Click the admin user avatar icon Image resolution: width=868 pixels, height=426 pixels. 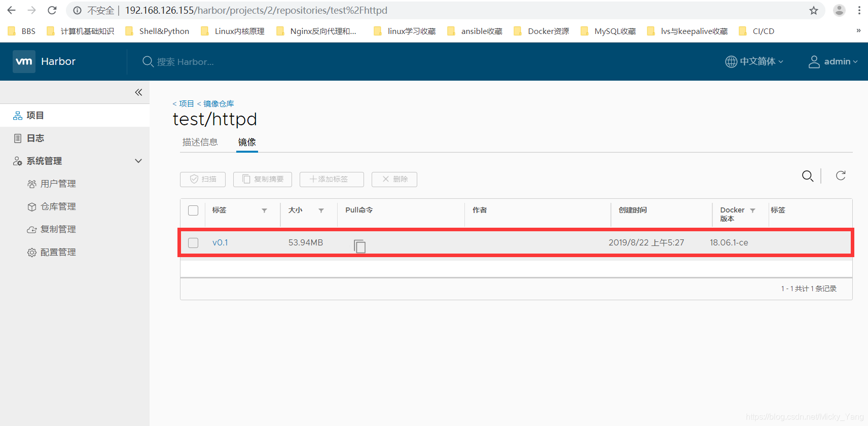814,61
